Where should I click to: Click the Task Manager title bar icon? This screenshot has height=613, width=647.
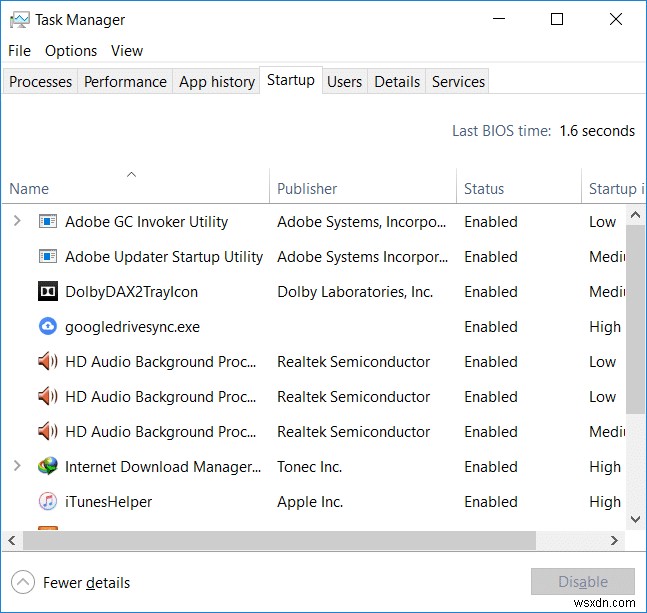click(19, 19)
